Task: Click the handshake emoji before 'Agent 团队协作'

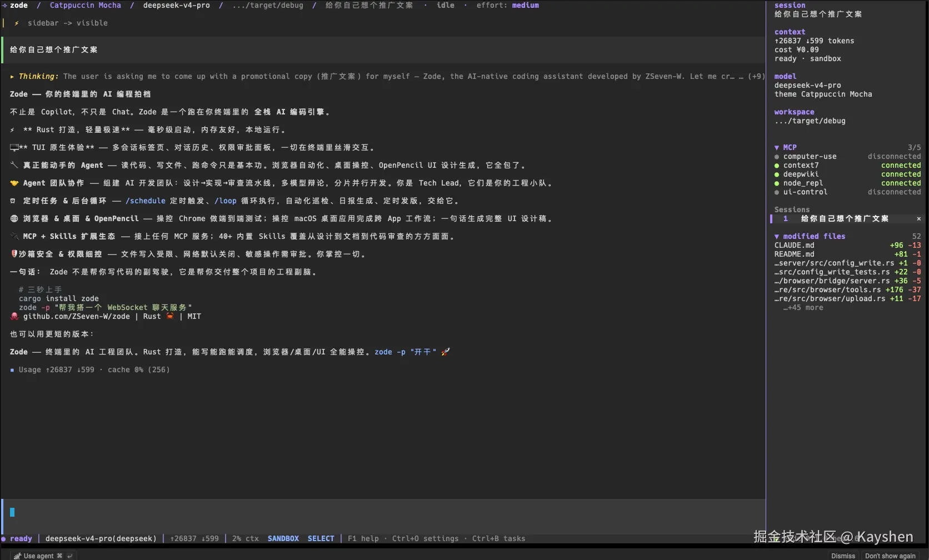Action: [14, 183]
